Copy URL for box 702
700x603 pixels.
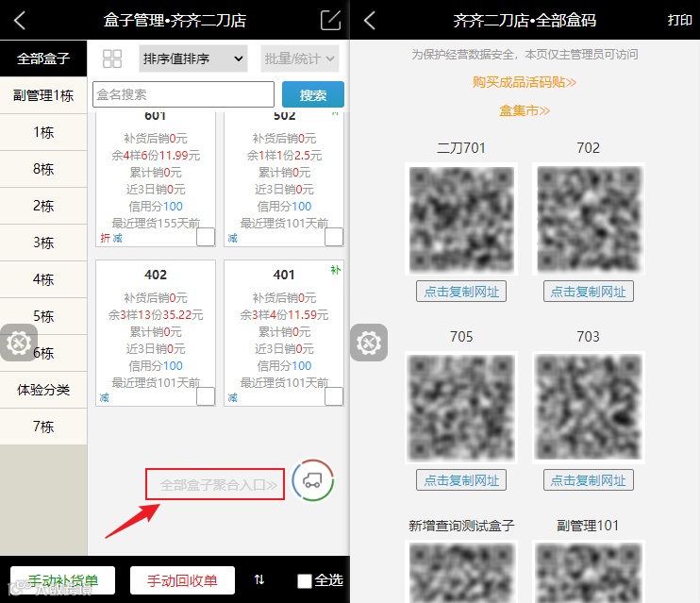click(x=589, y=292)
